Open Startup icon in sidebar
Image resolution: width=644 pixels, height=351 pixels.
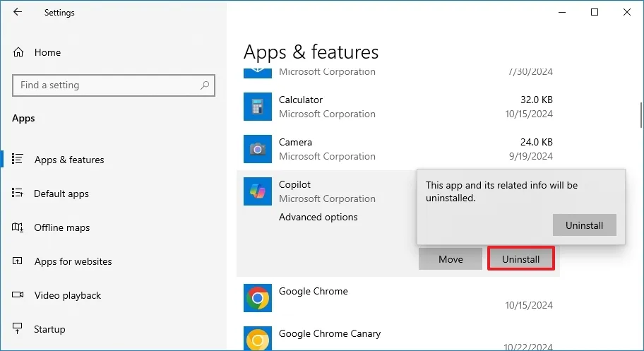click(x=17, y=328)
